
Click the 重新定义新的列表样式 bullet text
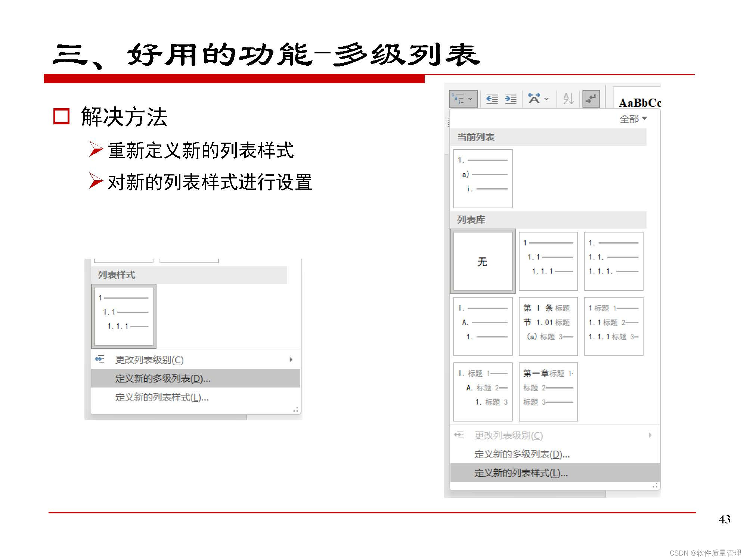[201, 150]
